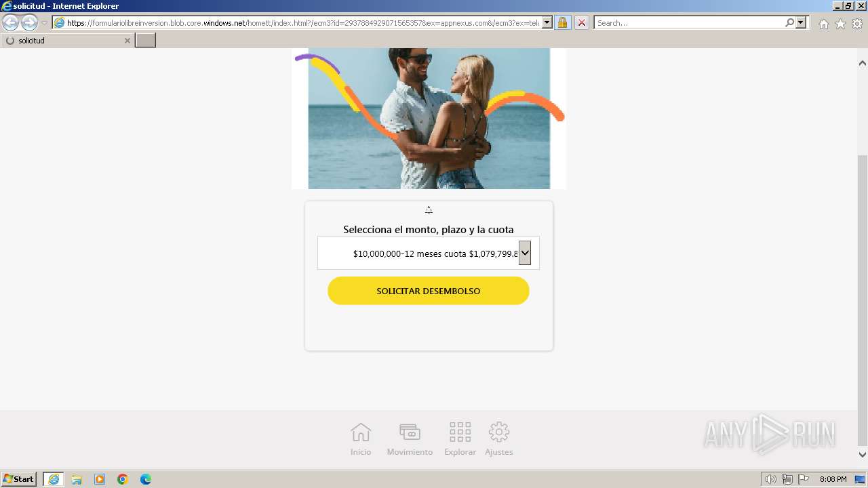868x488 pixels.
Task: Open the Explorar grid icon
Action: (x=460, y=432)
